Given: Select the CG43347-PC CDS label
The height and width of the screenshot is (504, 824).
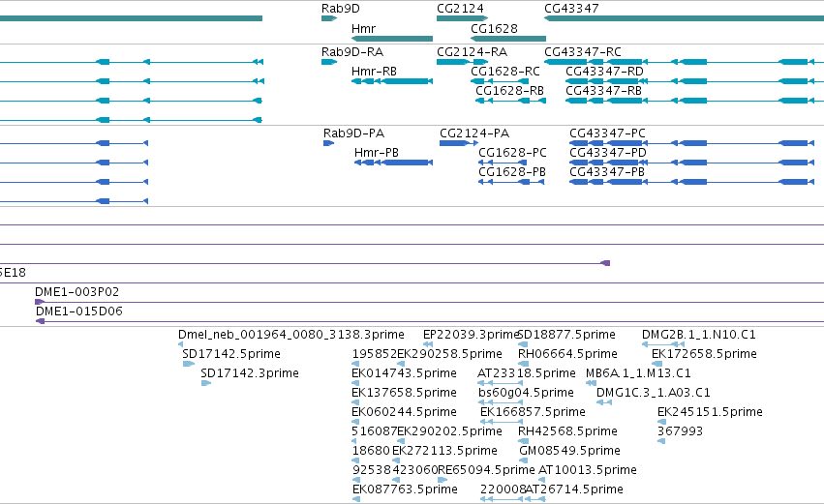Looking at the screenshot, I should (x=607, y=133).
